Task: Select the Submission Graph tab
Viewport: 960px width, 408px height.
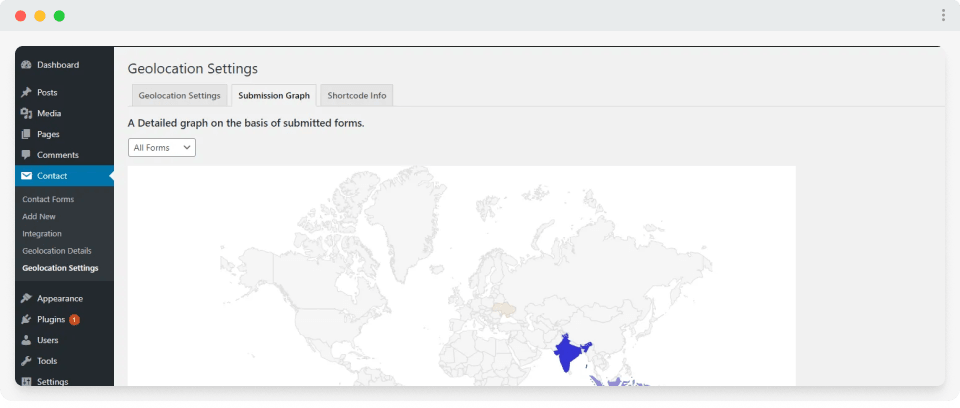Action: click(274, 96)
